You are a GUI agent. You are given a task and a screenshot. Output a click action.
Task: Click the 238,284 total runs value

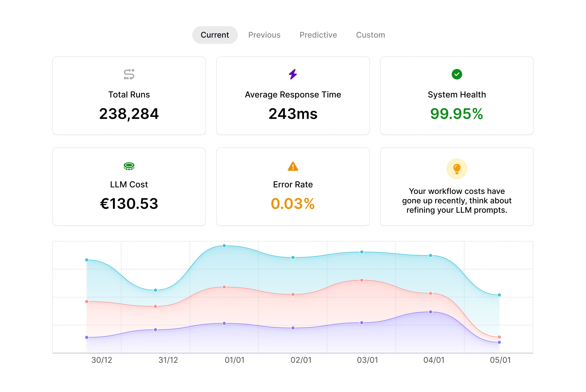coord(129,114)
